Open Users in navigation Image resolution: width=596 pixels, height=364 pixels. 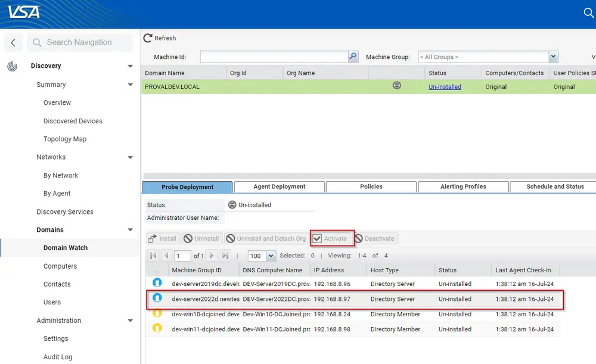52,302
